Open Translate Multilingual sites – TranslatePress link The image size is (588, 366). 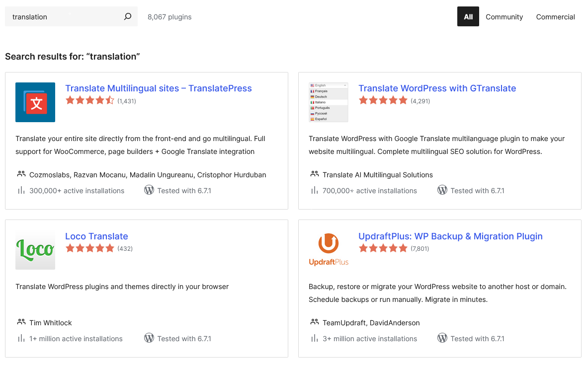click(159, 88)
